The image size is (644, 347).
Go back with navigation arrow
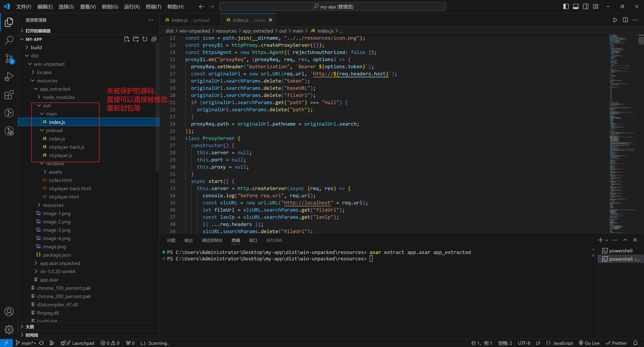point(201,7)
